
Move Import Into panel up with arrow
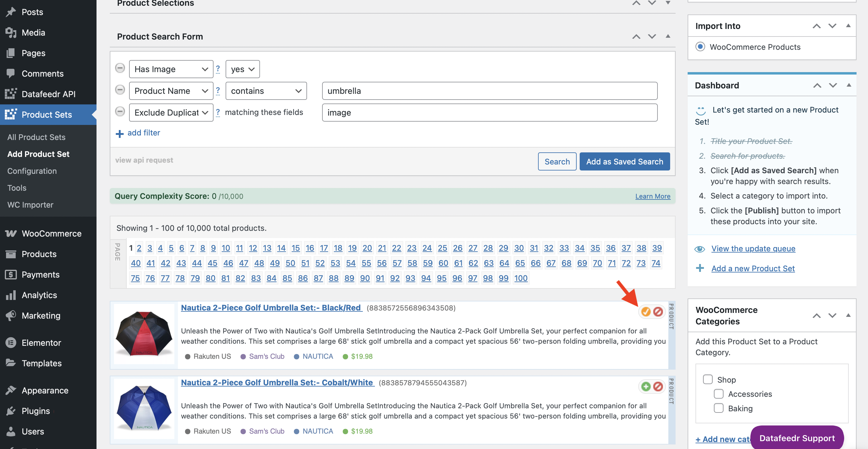[816, 26]
